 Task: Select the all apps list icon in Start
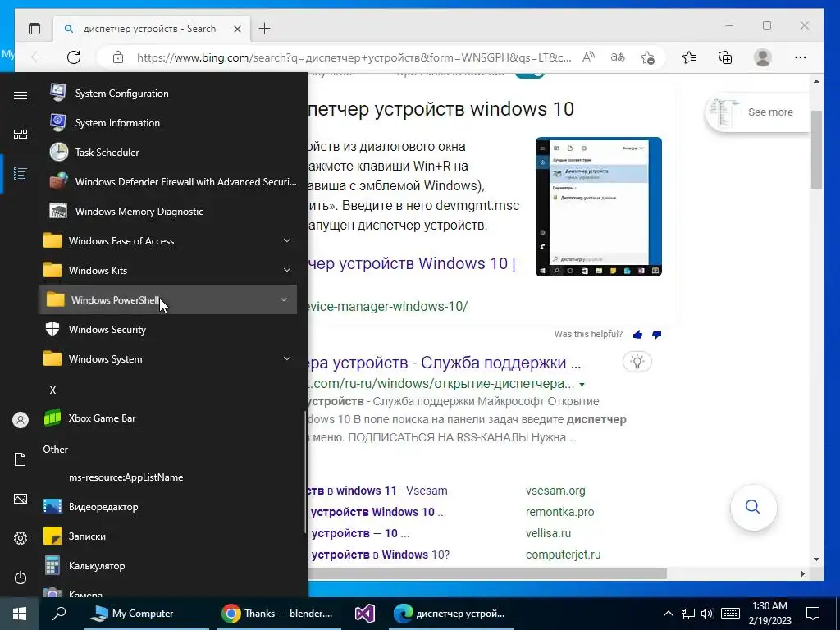[21, 173]
